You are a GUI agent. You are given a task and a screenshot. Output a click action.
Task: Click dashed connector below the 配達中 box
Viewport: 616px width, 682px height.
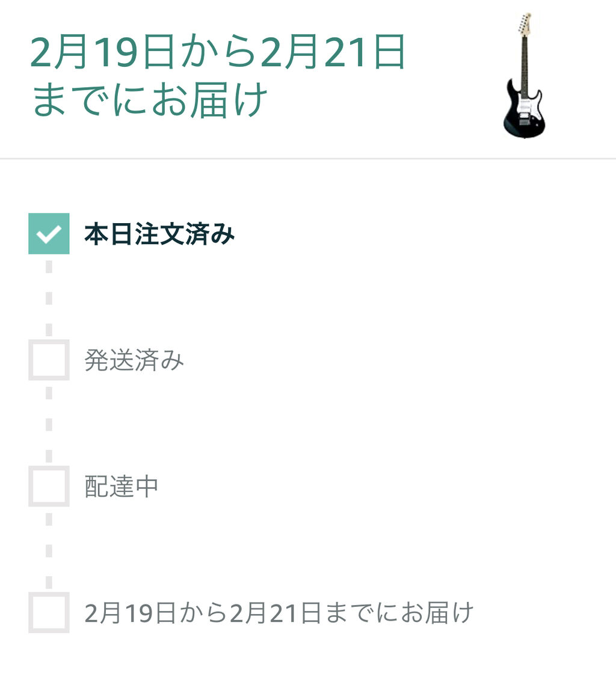[49, 550]
